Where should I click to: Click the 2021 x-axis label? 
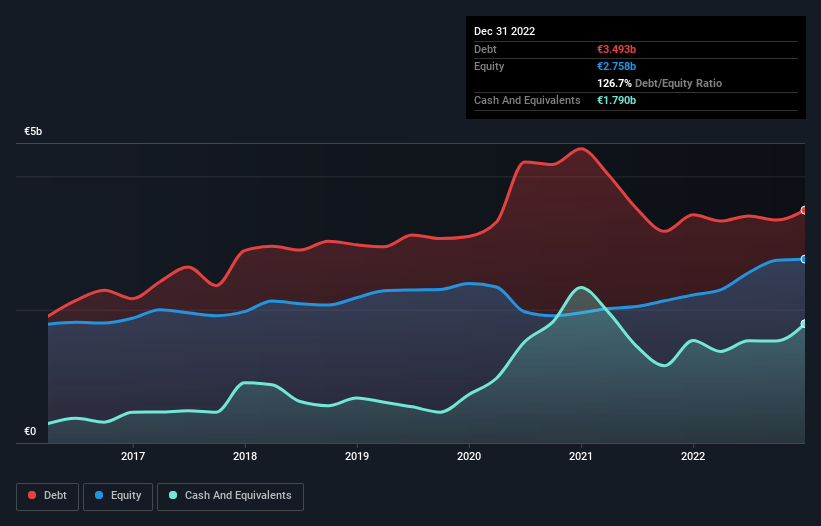[x=581, y=456]
